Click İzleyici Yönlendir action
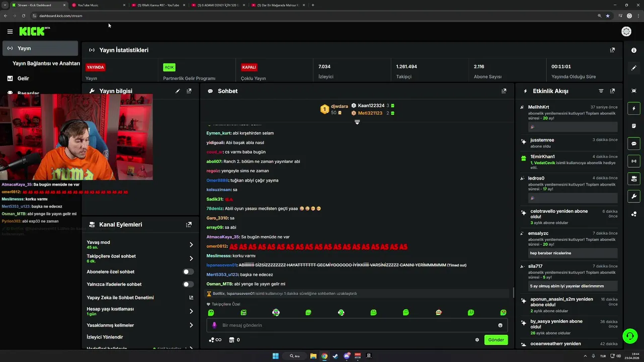 [x=105, y=337]
